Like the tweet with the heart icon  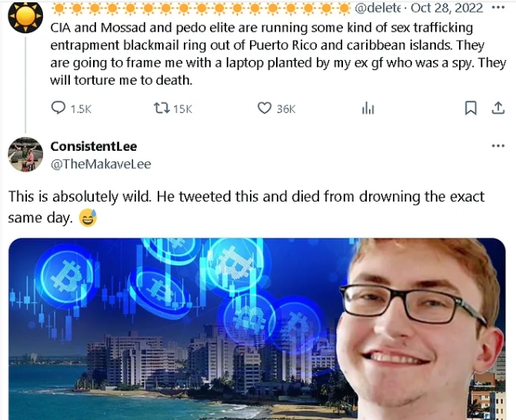point(265,108)
